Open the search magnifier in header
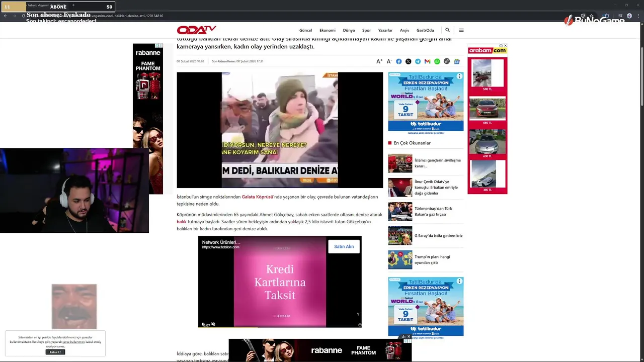 447,30
